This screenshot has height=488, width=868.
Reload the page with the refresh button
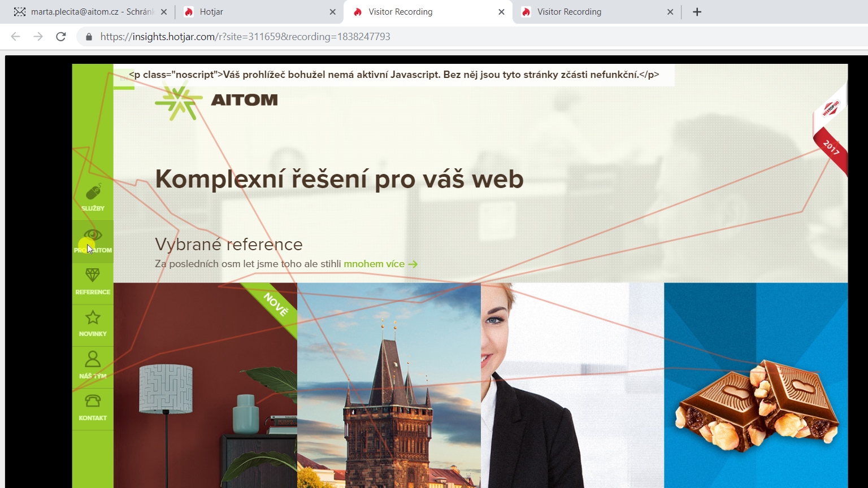pyautogui.click(x=61, y=37)
